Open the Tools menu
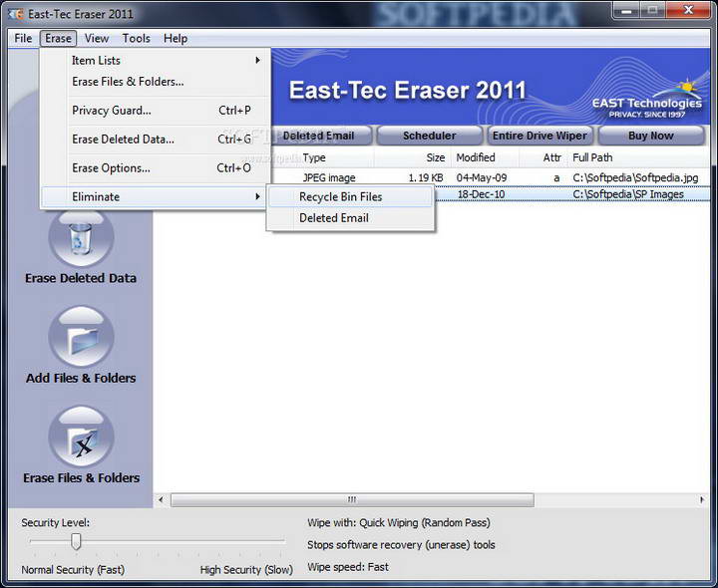 tap(136, 39)
